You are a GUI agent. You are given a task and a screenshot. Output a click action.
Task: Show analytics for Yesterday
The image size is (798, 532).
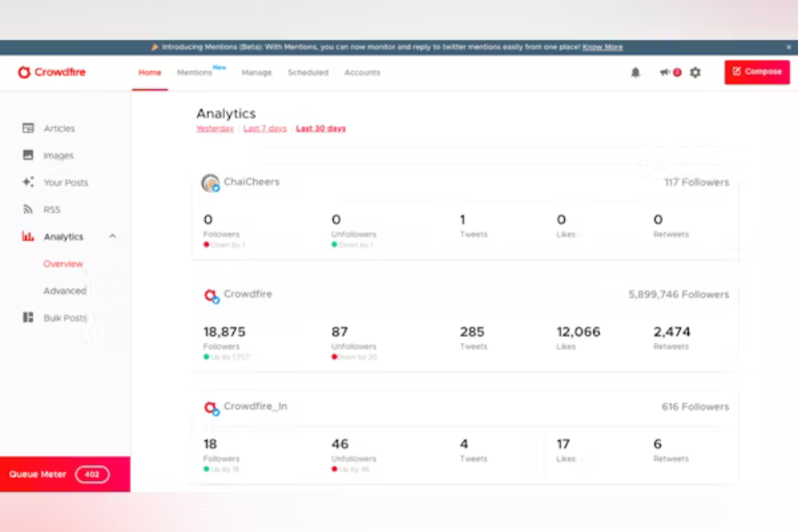(215, 128)
